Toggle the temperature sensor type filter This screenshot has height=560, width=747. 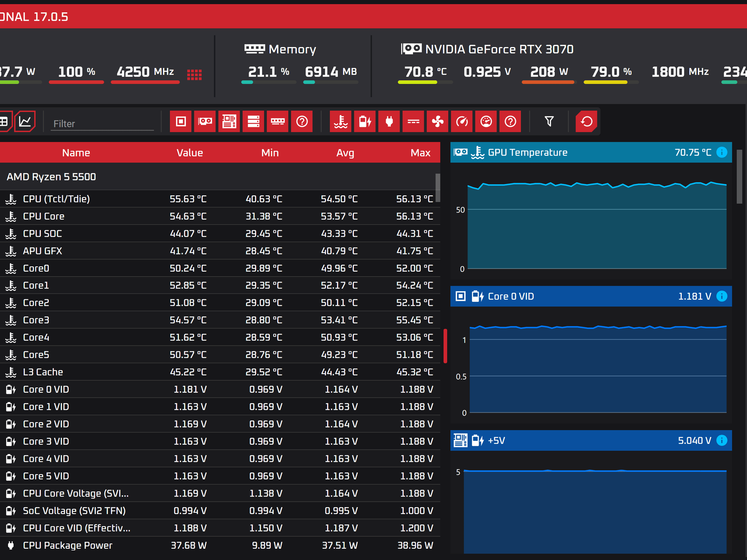(341, 121)
